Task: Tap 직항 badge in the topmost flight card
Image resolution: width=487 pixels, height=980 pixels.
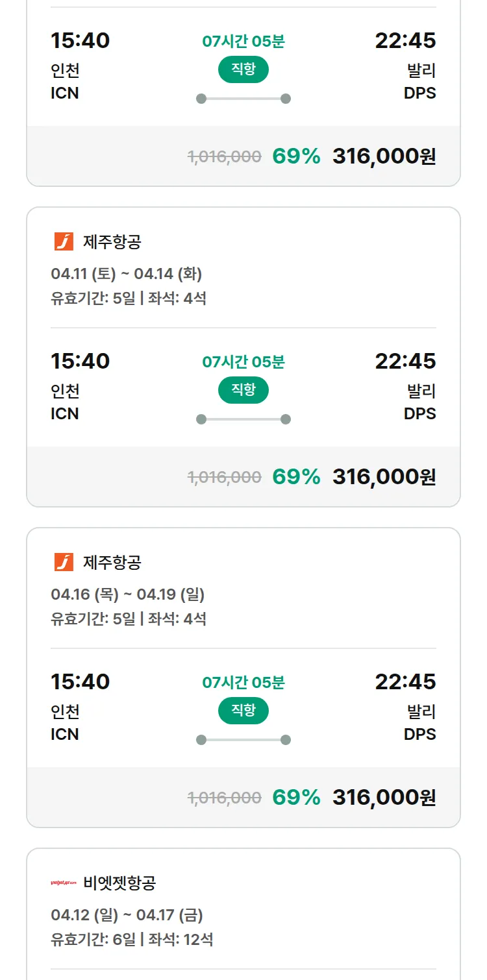Action: [x=243, y=69]
